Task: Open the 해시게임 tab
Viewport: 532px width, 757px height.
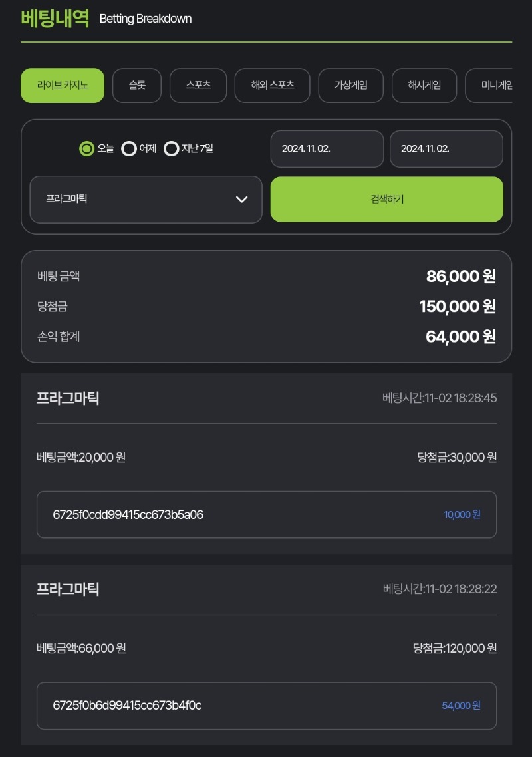Action: tap(424, 85)
